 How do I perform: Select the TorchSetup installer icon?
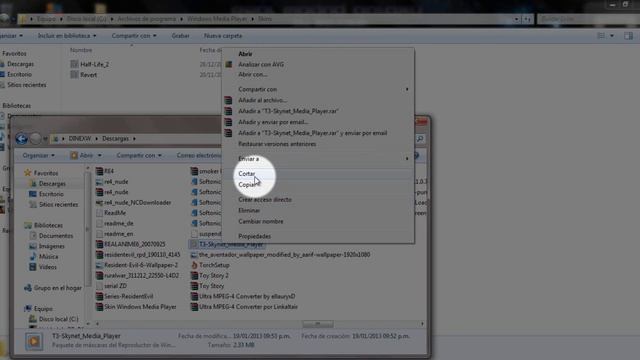pyautogui.click(x=195, y=265)
